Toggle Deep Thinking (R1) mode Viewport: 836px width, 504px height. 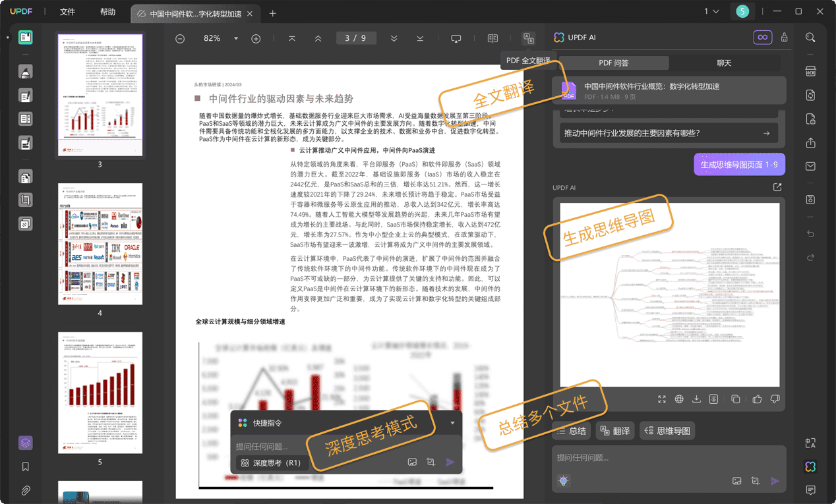pos(271,462)
